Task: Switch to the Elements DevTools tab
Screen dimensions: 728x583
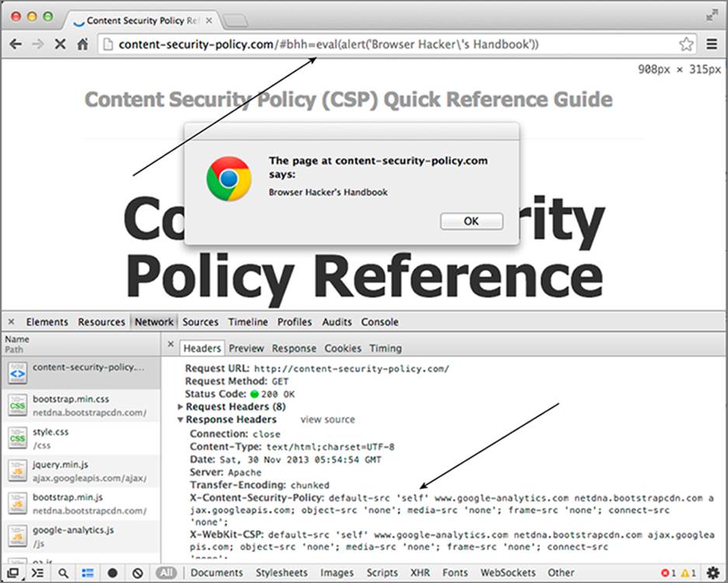Action: pos(47,322)
